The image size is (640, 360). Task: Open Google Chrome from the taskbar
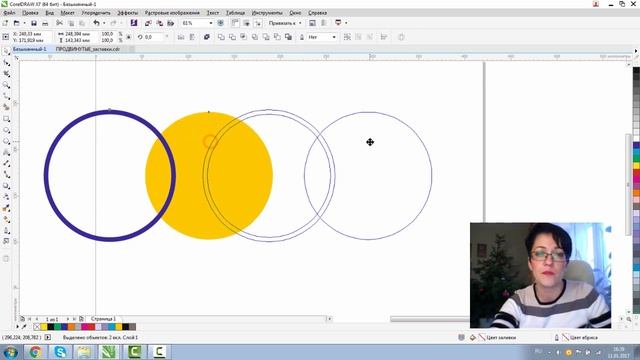click(35, 352)
